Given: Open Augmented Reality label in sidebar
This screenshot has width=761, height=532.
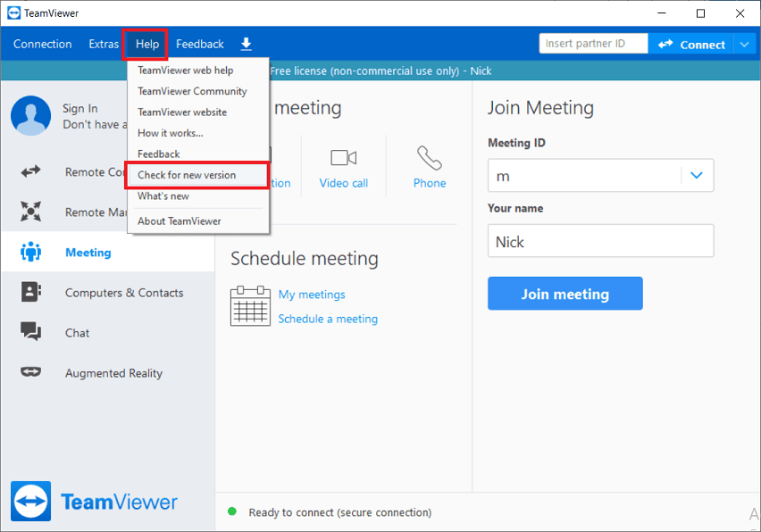Looking at the screenshot, I should (114, 373).
